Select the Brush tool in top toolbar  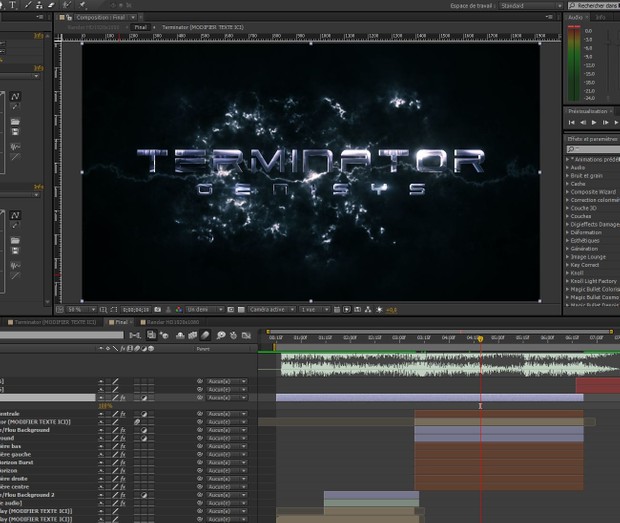[28, 5]
